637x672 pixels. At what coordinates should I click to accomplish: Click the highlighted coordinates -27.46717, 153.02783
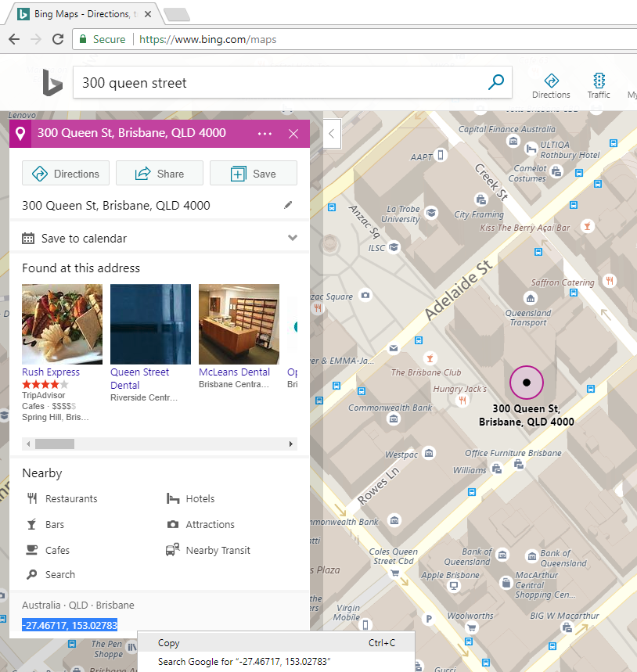[x=70, y=625]
